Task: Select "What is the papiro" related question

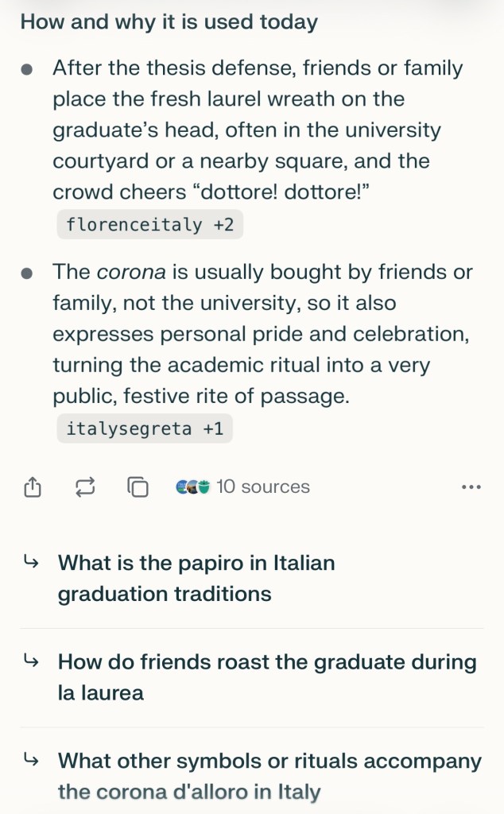Action: click(196, 578)
